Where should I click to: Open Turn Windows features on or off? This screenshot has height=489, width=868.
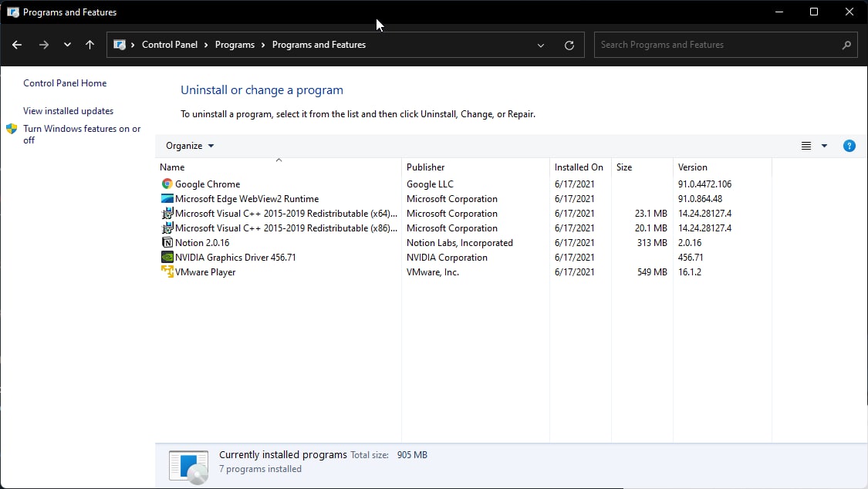click(x=82, y=134)
